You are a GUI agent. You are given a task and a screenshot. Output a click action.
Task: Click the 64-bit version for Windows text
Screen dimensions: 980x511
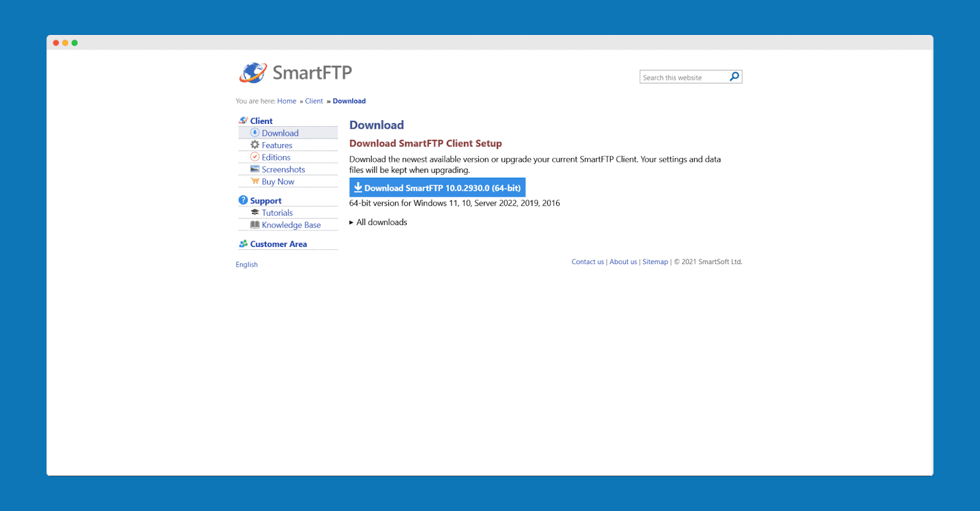pyautogui.click(x=454, y=203)
